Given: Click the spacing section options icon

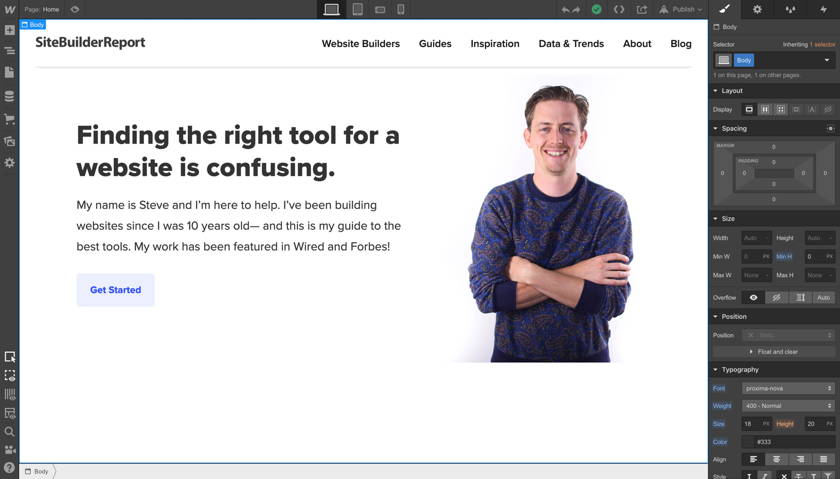Looking at the screenshot, I should point(830,129).
